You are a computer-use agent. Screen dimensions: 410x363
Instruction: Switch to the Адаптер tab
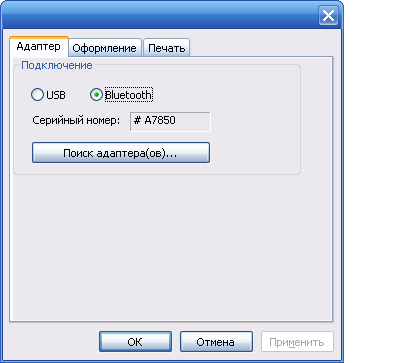point(39,46)
